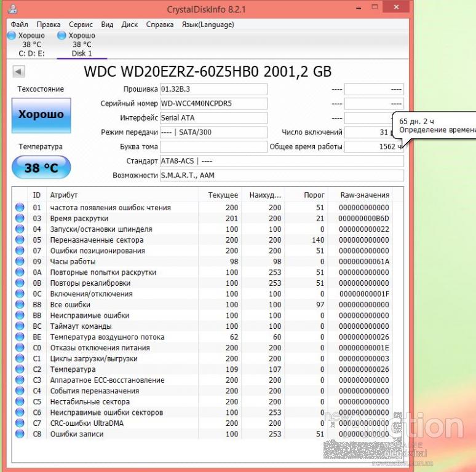The height and width of the screenshot is (472, 476).
Task: Click status orb for 05 Переназначенные сектора
Action: (x=20, y=240)
